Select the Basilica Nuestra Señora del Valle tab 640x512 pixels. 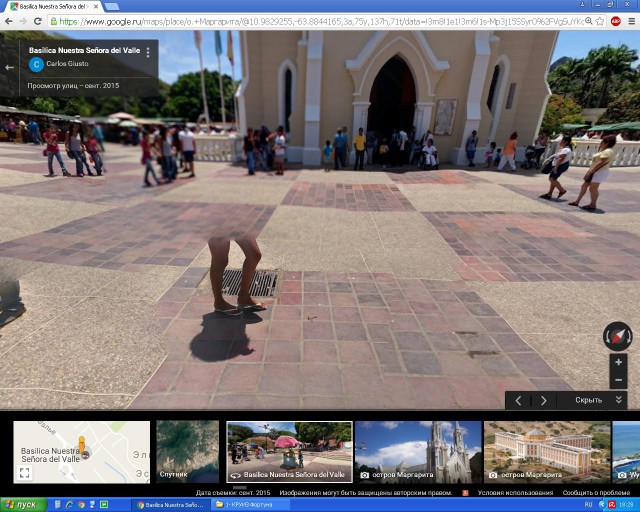(x=55, y=7)
